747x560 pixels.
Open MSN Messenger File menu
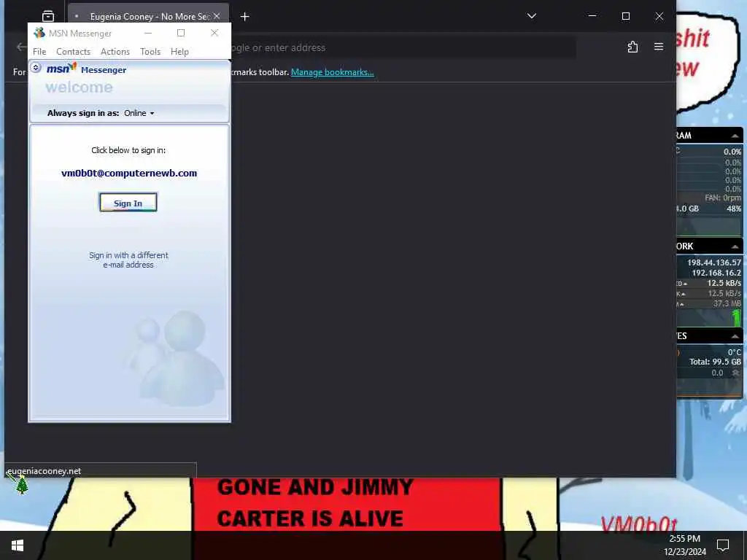[x=39, y=52]
